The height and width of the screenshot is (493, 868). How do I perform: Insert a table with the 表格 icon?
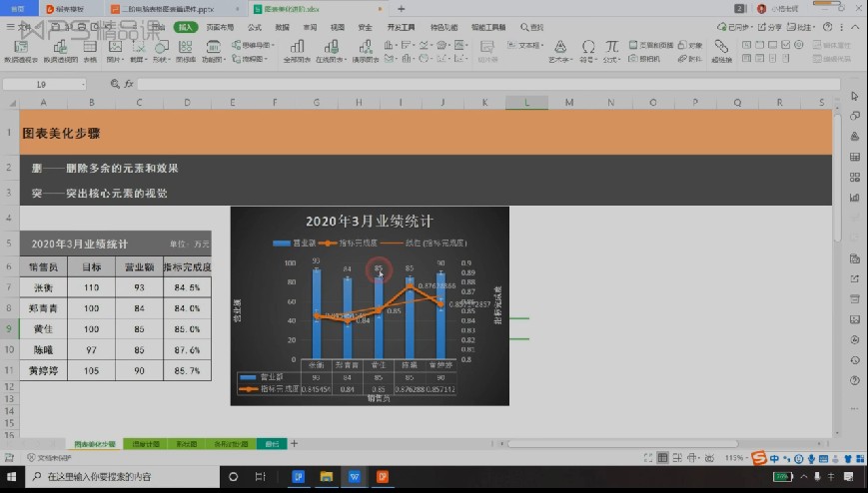(x=90, y=52)
